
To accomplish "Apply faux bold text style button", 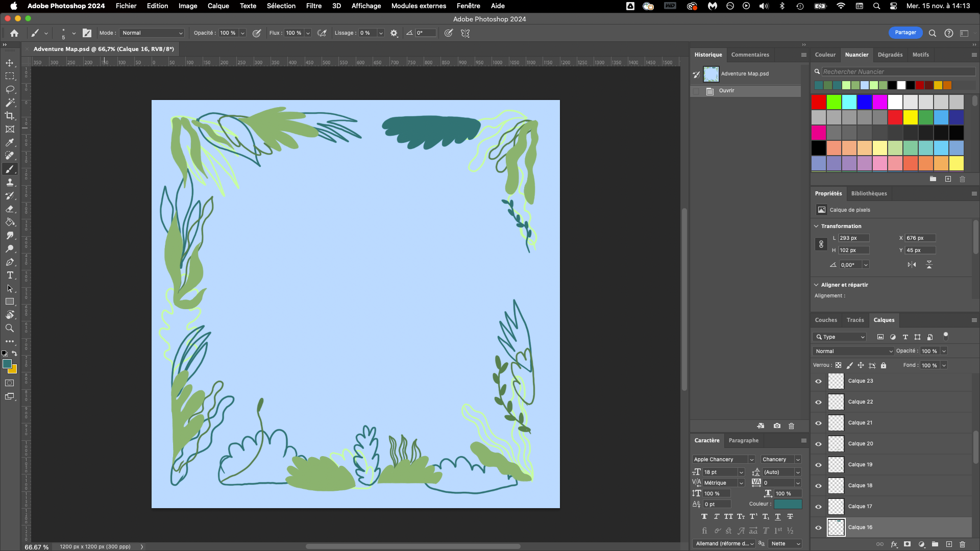I will pos(704,517).
